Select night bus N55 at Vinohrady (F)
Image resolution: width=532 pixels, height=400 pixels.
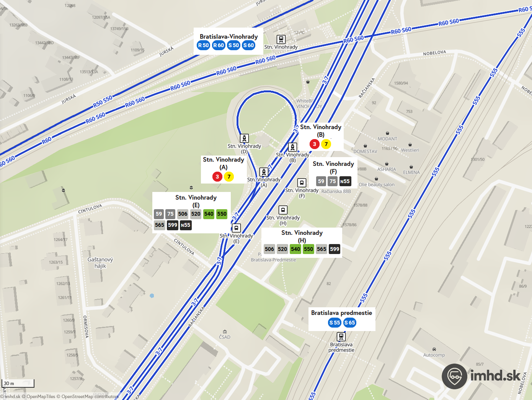[345, 181]
